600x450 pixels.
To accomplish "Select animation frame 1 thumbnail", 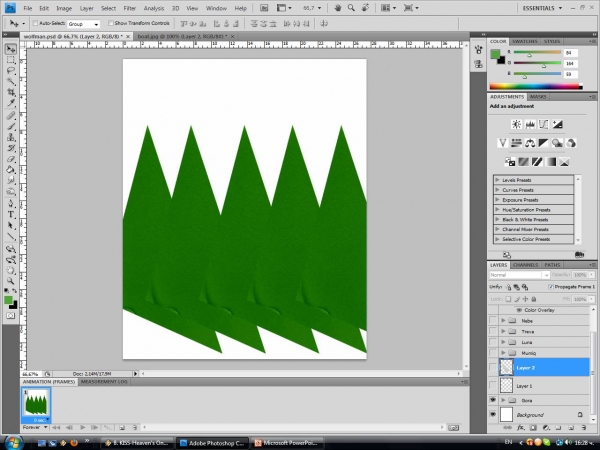I will point(36,405).
